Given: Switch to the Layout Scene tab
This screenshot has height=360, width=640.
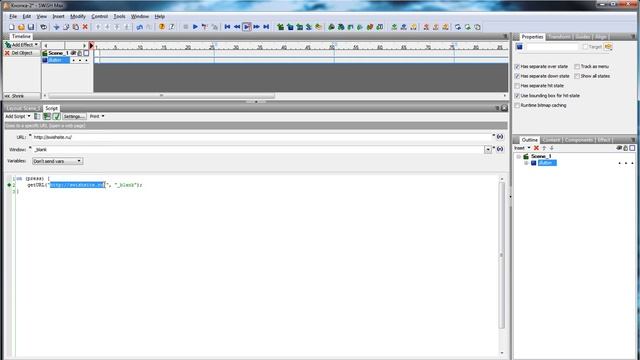Looking at the screenshot, I should (x=22, y=108).
